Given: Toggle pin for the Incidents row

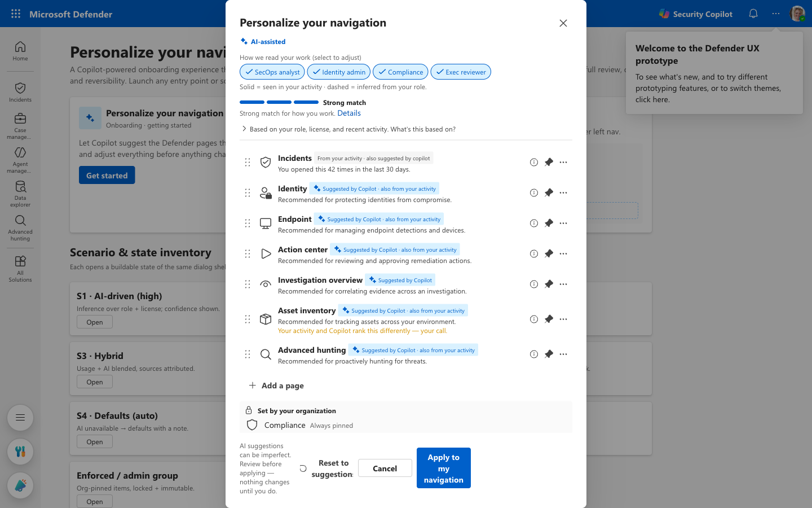Looking at the screenshot, I should (549, 162).
